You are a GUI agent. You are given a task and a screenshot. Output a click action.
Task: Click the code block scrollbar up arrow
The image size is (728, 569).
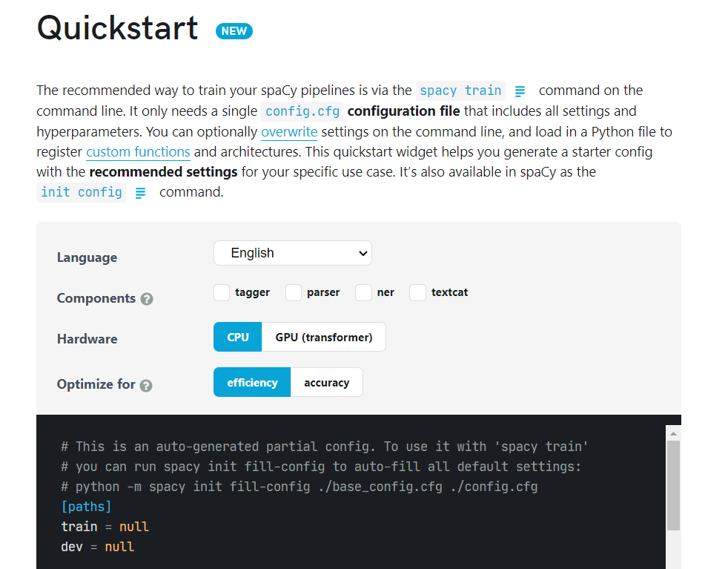[x=673, y=433]
